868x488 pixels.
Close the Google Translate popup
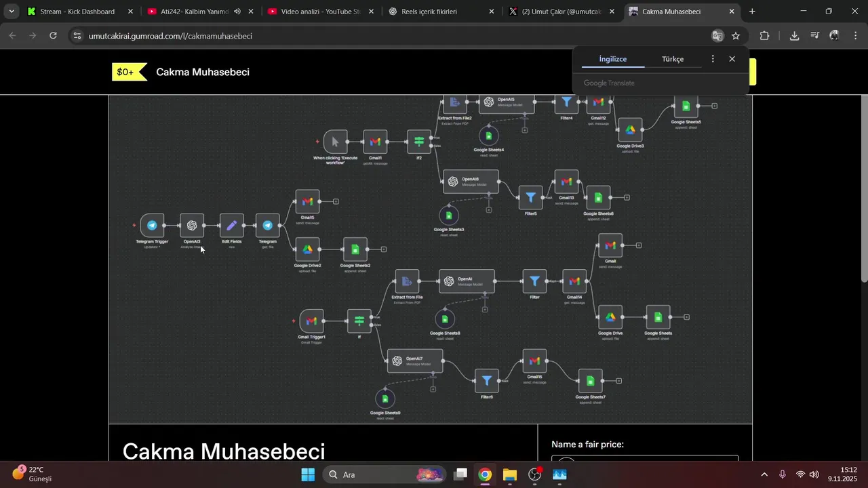[x=732, y=59]
